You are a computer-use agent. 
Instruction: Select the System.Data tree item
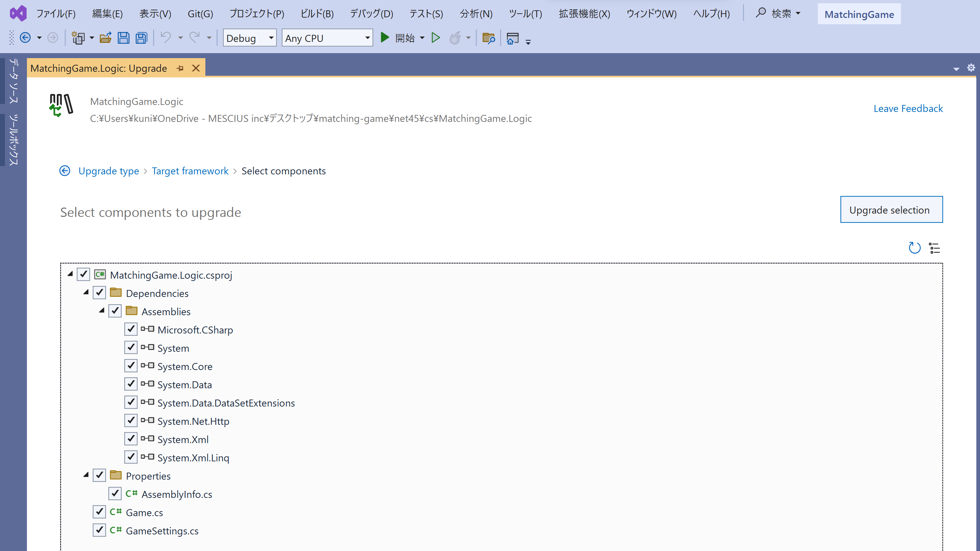tap(184, 385)
